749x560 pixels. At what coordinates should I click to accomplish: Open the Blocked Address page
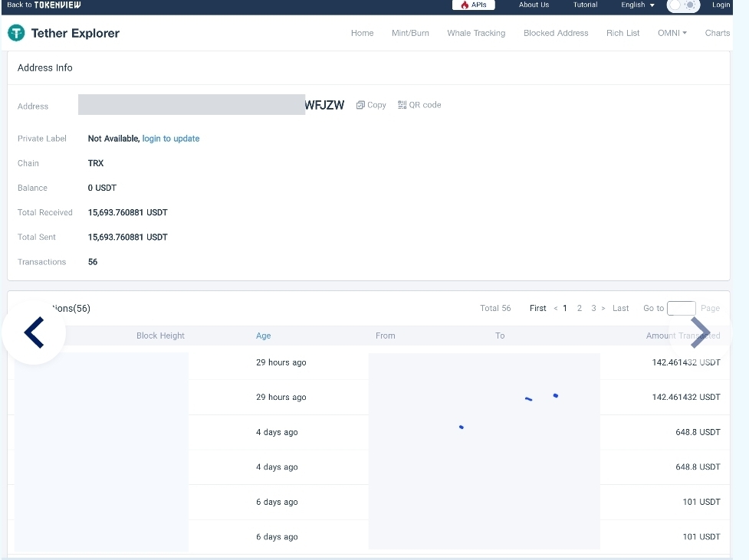coord(556,33)
